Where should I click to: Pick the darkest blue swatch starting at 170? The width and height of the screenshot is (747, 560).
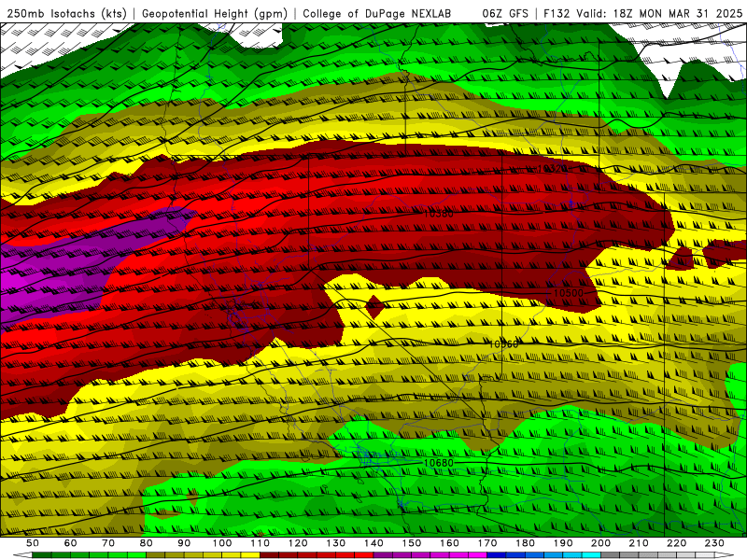pyautogui.click(x=497, y=555)
